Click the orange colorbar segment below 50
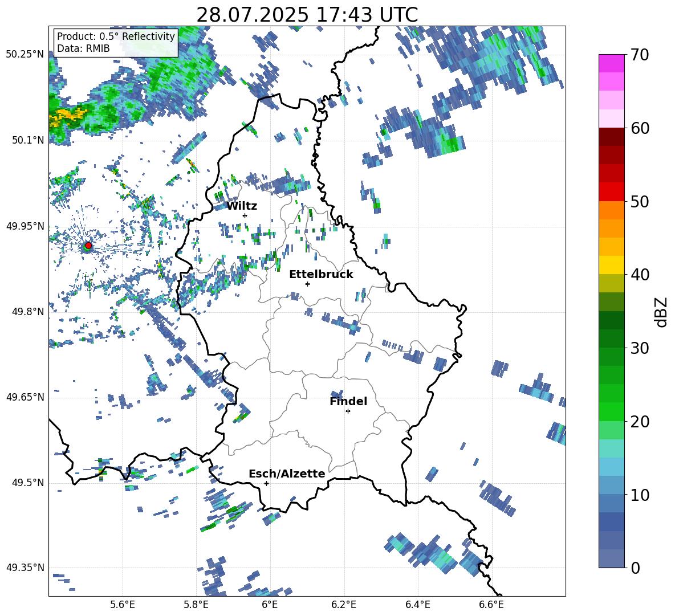The width and height of the screenshot is (675, 616). 611,210
